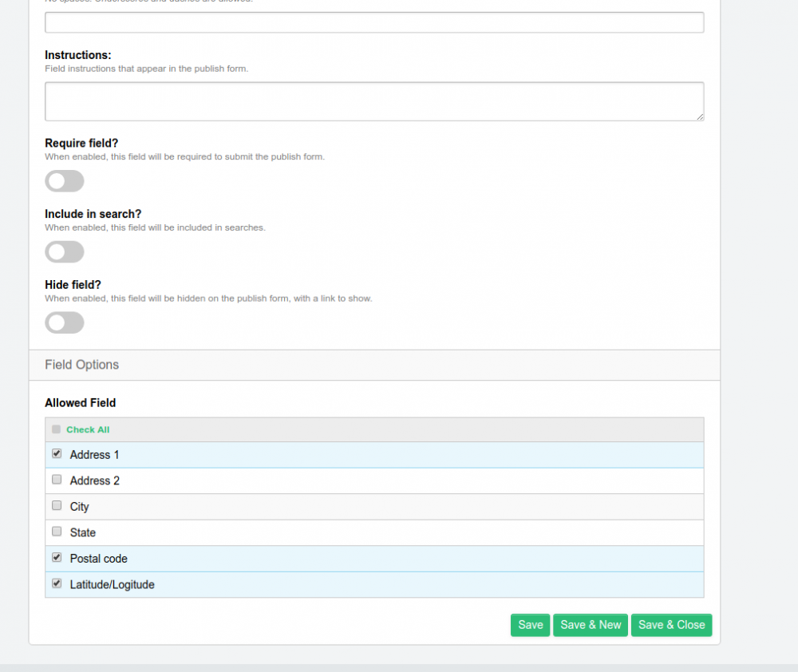
Task: Check the City checkbox
Action: (x=57, y=505)
